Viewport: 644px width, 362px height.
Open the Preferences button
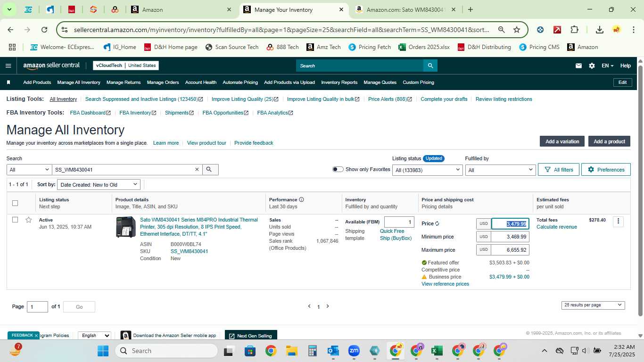coord(606,170)
